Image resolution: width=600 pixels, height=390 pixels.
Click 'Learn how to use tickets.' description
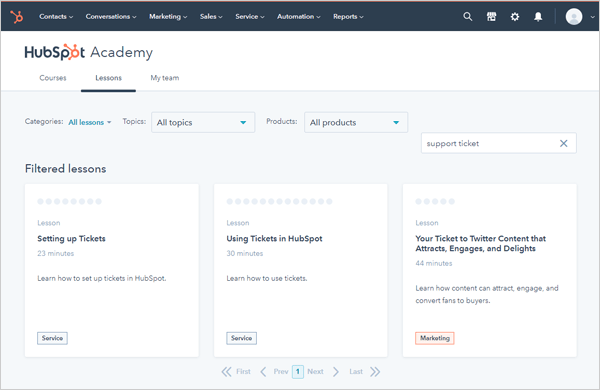coord(267,278)
